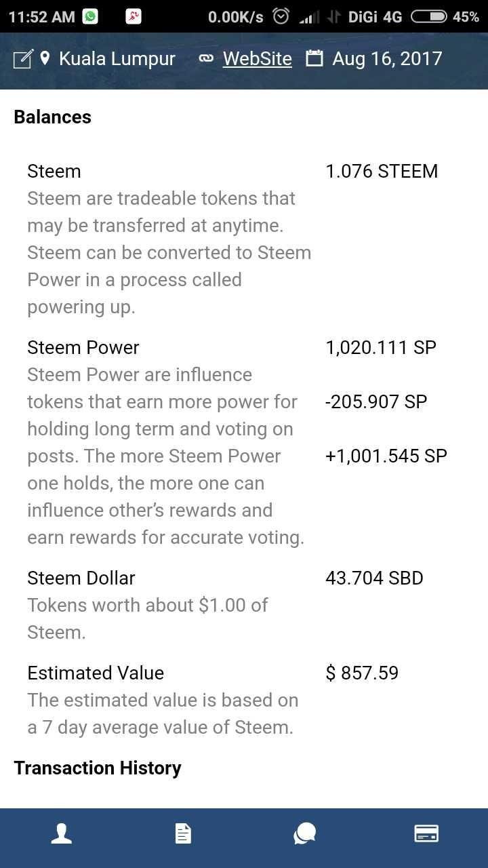Open the 1,020.111 SP balance dropdown

click(381, 347)
